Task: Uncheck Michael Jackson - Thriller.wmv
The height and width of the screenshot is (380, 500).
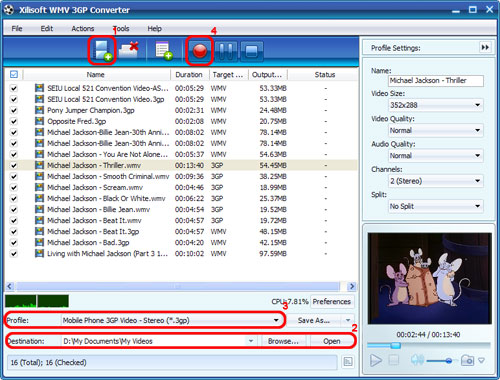Action: (x=14, y=165)
